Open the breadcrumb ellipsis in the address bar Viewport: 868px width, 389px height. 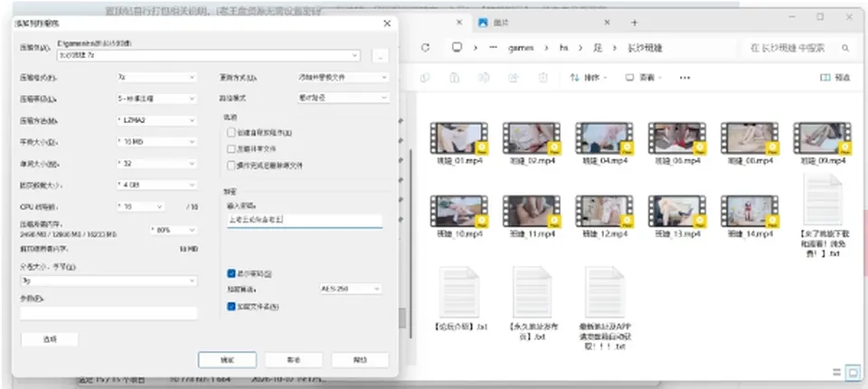coord(494,48)
